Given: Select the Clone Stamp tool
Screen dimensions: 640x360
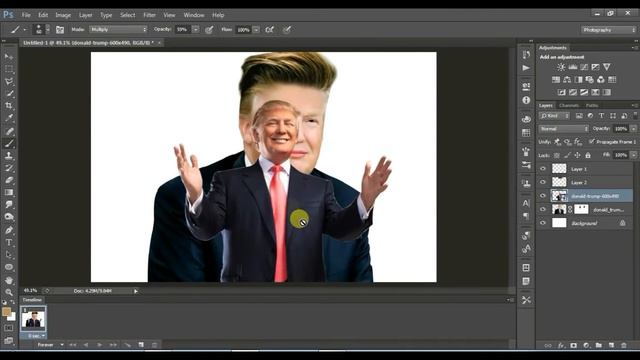Looking at the screenshot, I should 9,156.
